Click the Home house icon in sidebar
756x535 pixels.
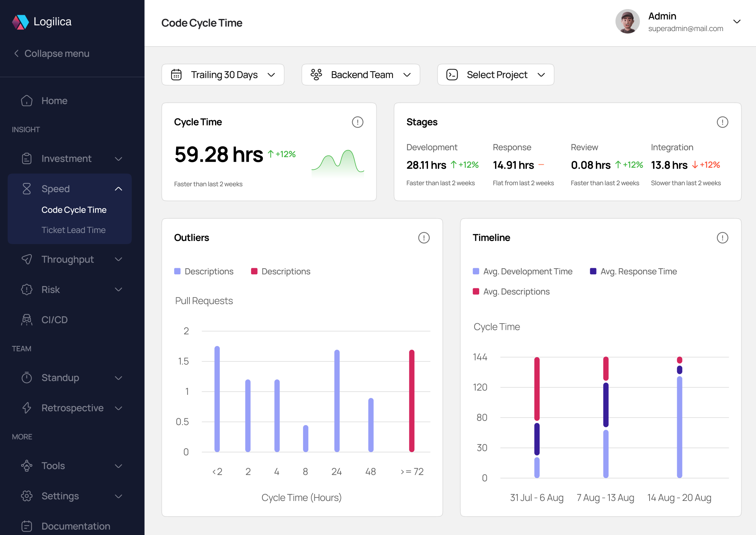[27, 101]
